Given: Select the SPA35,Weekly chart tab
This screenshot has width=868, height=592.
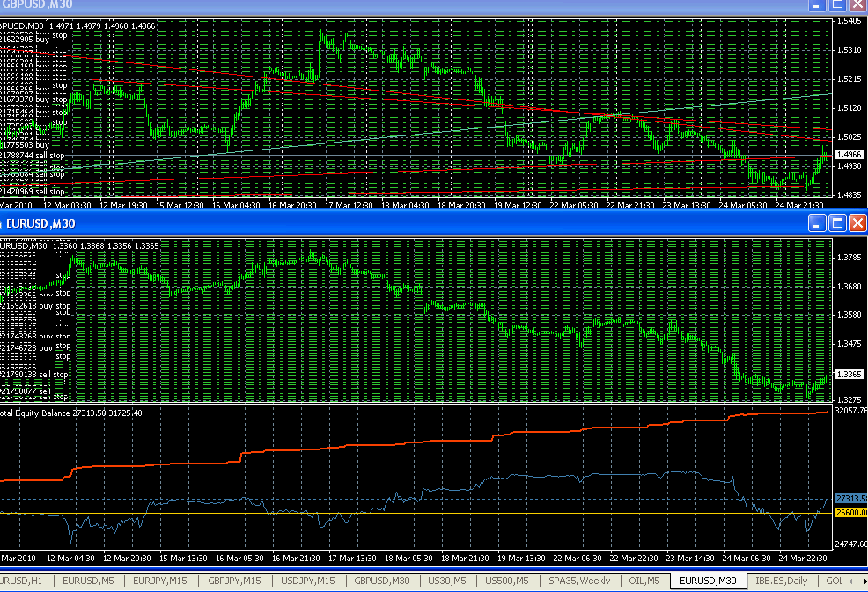Looking at the screenshot, I should point(577,581).
